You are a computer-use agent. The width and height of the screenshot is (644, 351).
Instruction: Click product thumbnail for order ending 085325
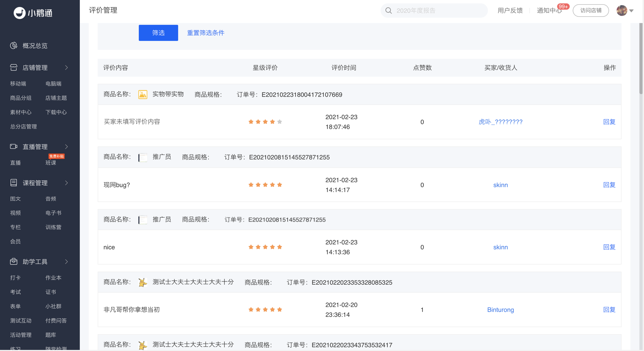(x=143, y=283)
